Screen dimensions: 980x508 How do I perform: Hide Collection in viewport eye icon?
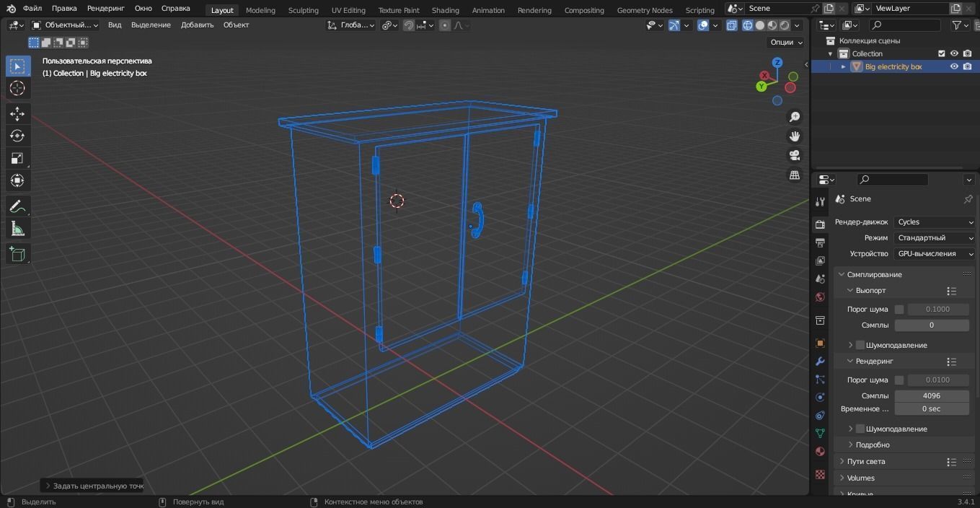click(x=954, y=53)
